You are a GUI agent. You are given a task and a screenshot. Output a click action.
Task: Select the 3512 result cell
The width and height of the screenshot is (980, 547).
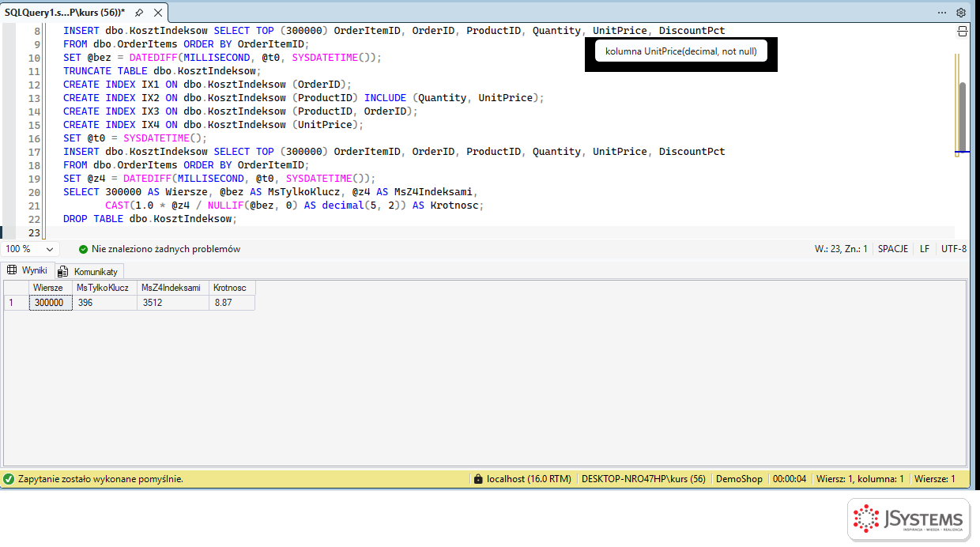[x=173, y=303]
